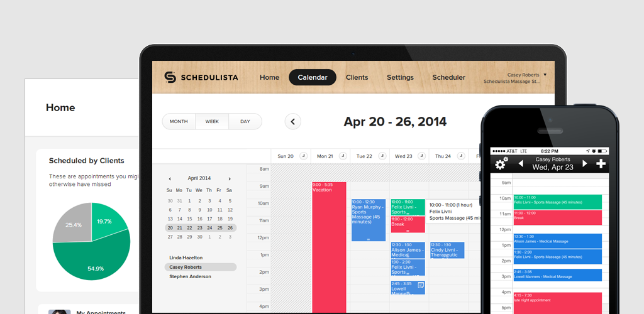Open the red Vacation block on Monday
Viewport: 644px width, 314px height.
coord(329,247)
